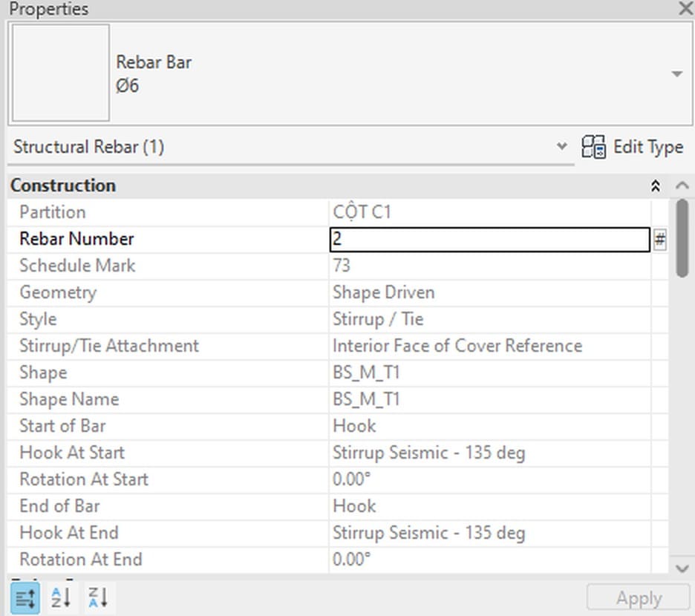
Task: Click the Style value Stirrup / Tie
Action: tap(378, 319)
